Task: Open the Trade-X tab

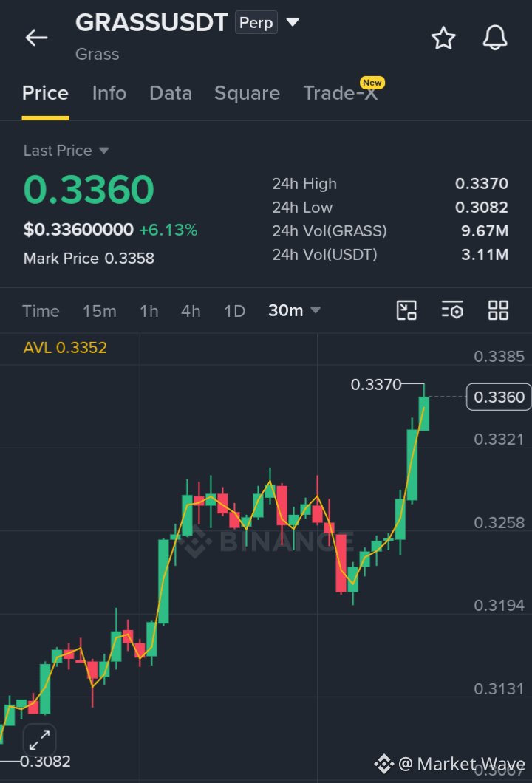Action: [341, 93]
